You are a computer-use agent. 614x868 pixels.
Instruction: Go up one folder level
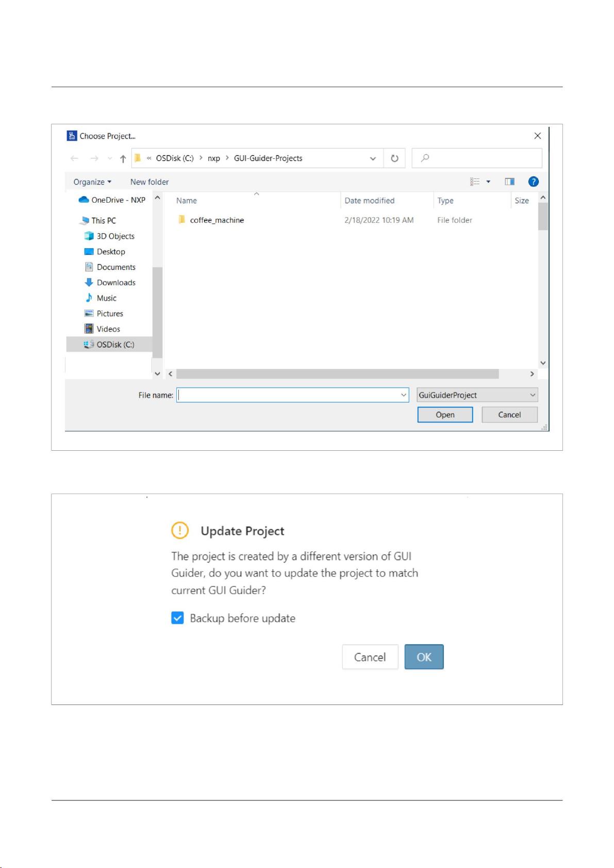click(123, 158)
